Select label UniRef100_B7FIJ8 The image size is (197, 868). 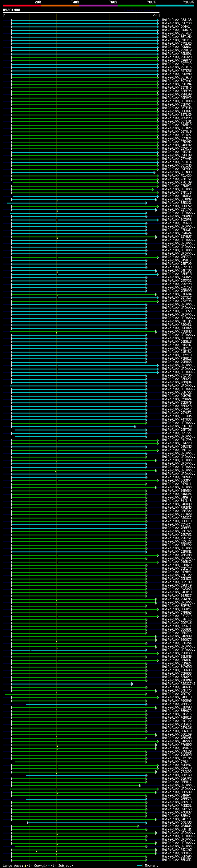177,192
